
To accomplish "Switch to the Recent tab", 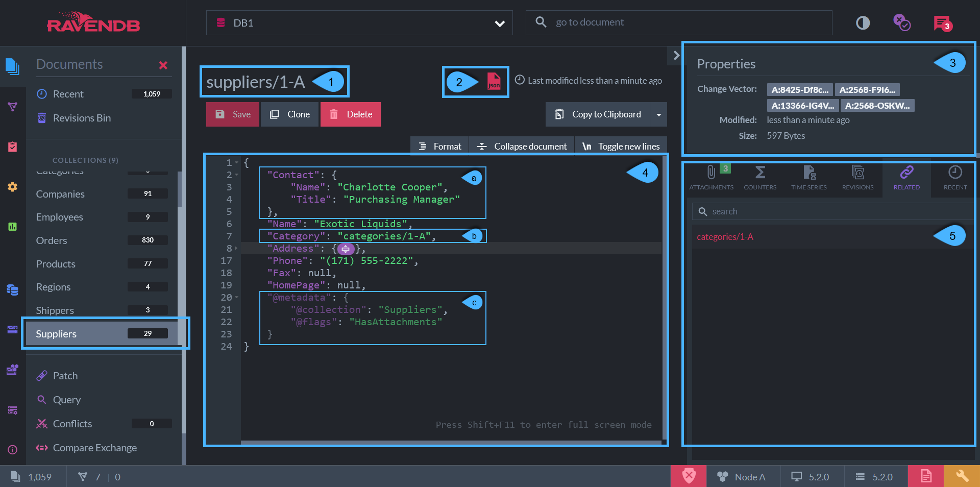I will [955, 178].
